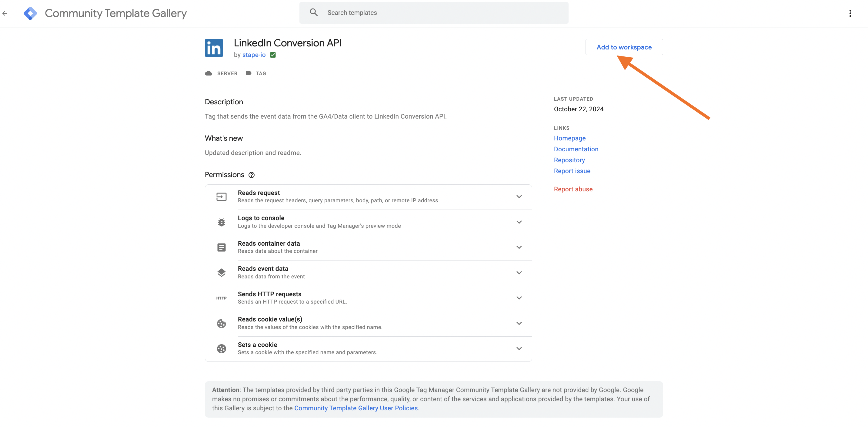The image size is (868, 427).
Task: Click the Reads request permission icon
Action: point(221,197)
